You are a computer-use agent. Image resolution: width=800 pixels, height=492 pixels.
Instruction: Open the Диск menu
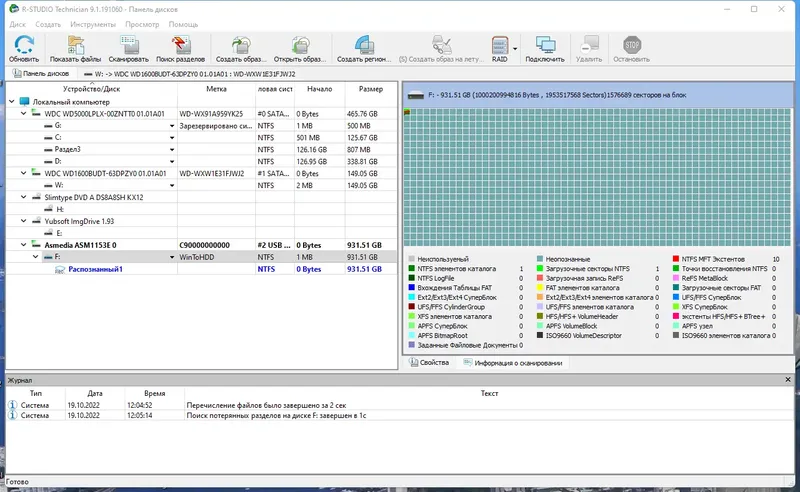[x=17, y=24]
